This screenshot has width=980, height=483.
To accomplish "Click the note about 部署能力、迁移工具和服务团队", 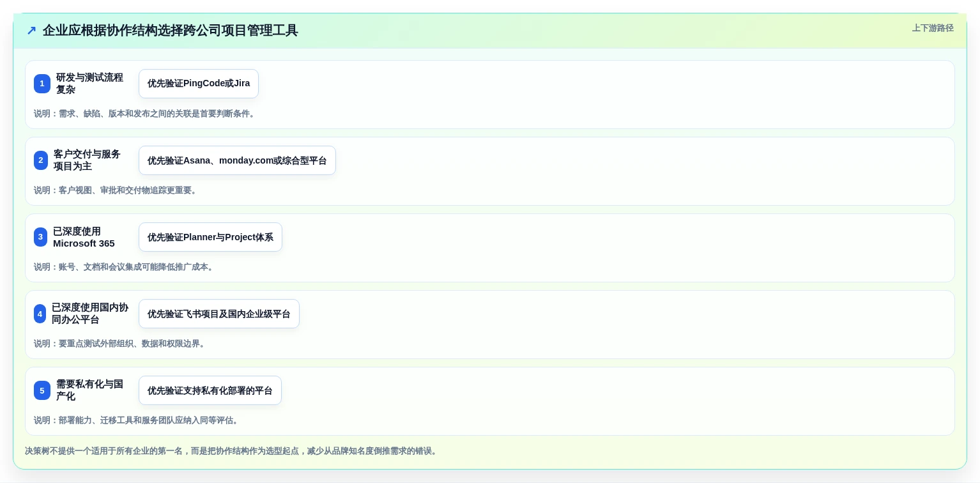I will [x=137, y=420].
